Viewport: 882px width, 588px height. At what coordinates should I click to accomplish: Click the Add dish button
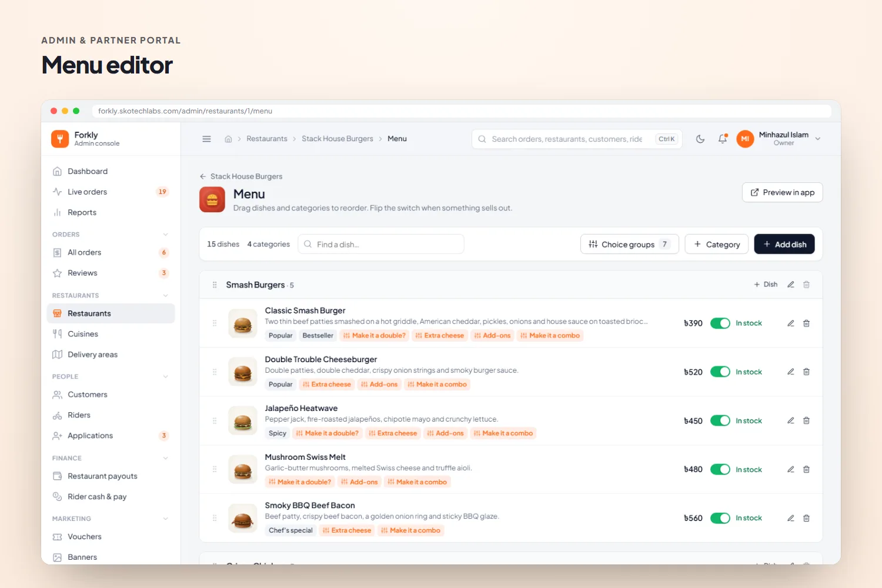coord(784,244)
